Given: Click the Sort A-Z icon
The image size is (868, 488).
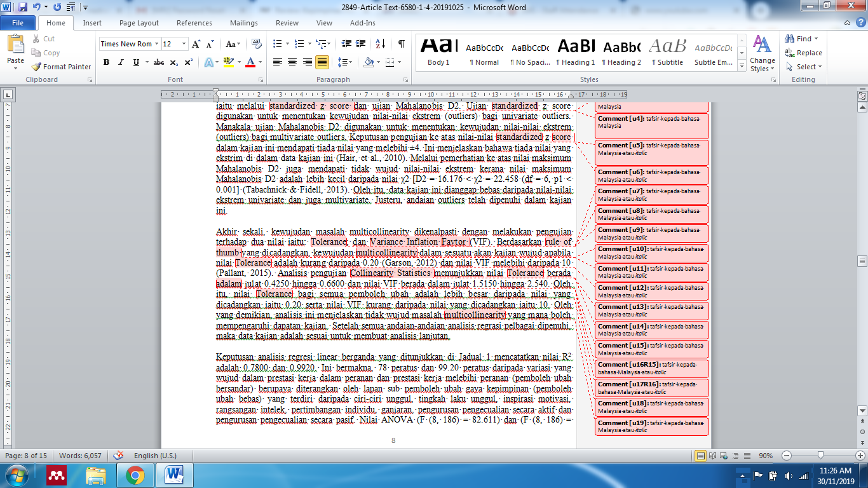Looking at the screenshot, I should pos(380,44).
